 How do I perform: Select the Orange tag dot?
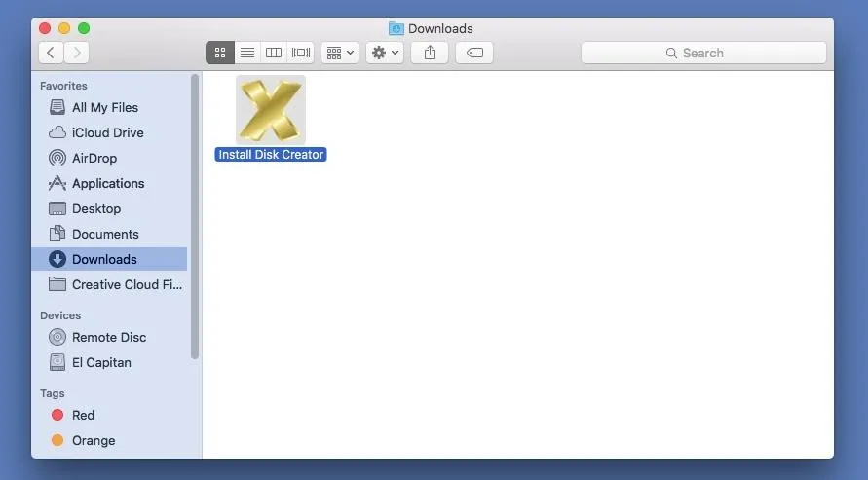pyautogui.click(x=57, y=440)
